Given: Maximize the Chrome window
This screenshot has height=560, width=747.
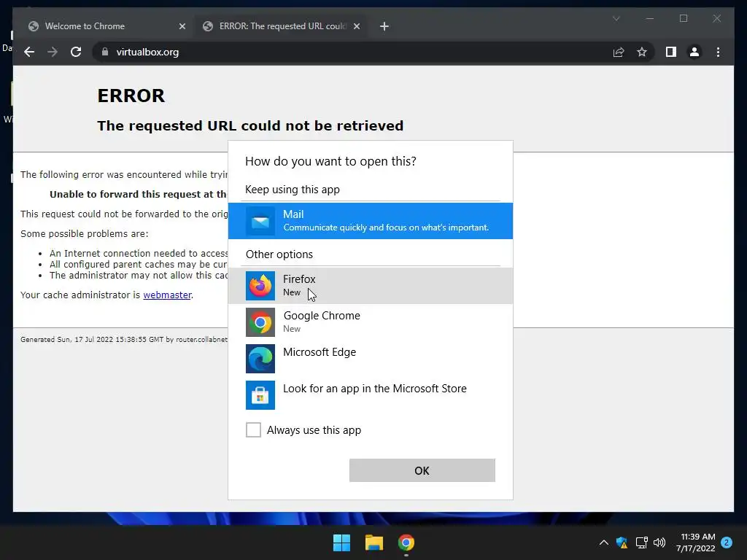Looking at the screenshot, I should coord(683,18).
